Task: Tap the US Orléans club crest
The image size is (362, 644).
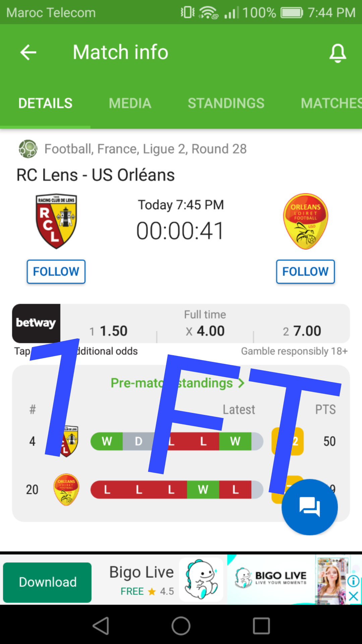Action: coord(305,221)
